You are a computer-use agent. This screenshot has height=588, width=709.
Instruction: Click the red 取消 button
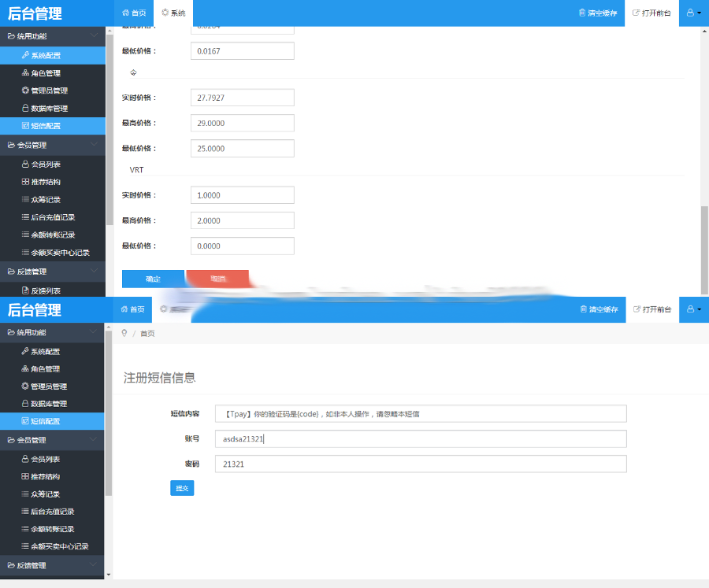click(217, 279)
